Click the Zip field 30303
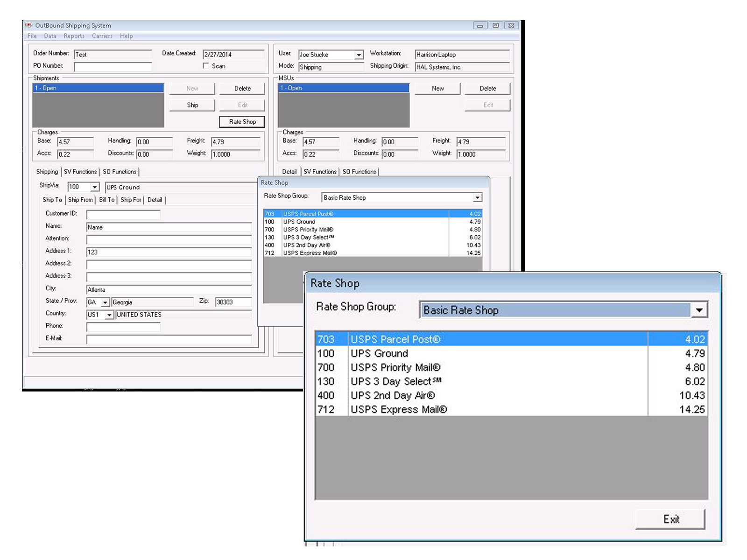 click(233, 302)
